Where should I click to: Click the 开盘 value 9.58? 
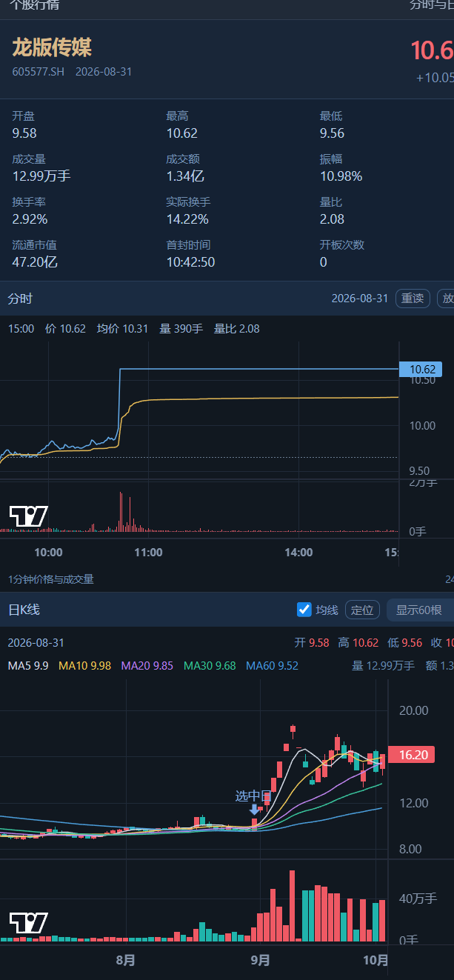24,133
